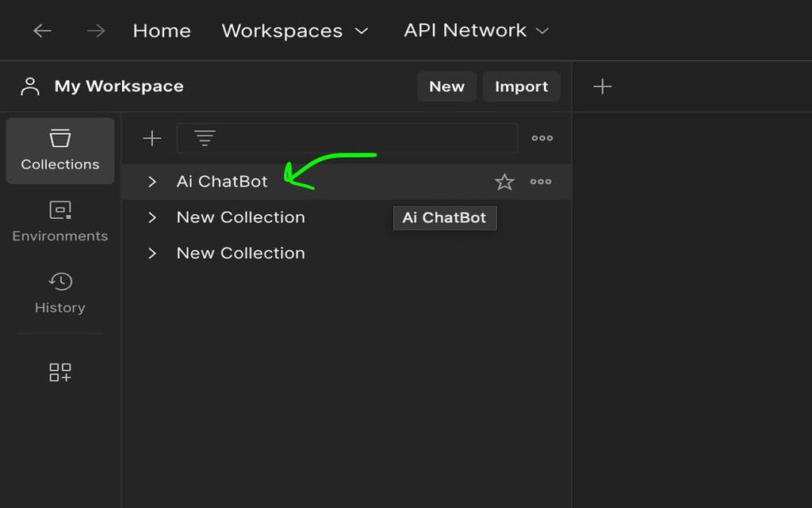Open the Environments sidebar panel
Viewport: 812px width, 508px height.
[x=60, y=221]
